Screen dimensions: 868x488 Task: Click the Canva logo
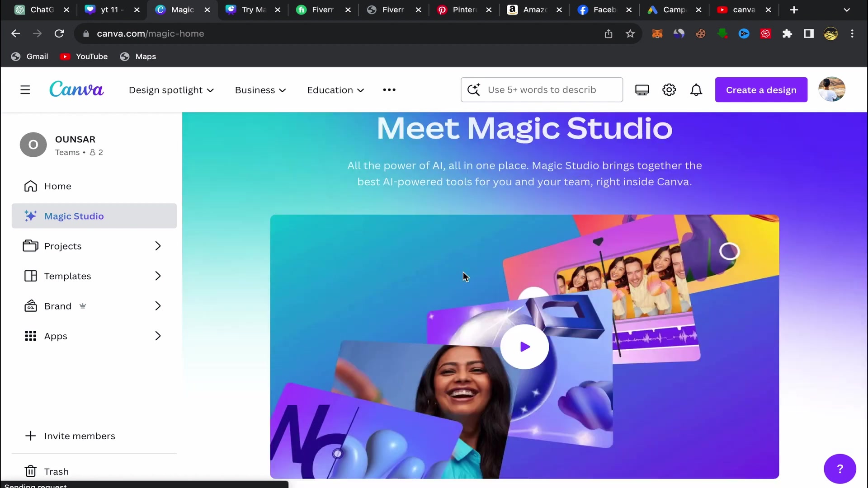click(x=76, y=89)
